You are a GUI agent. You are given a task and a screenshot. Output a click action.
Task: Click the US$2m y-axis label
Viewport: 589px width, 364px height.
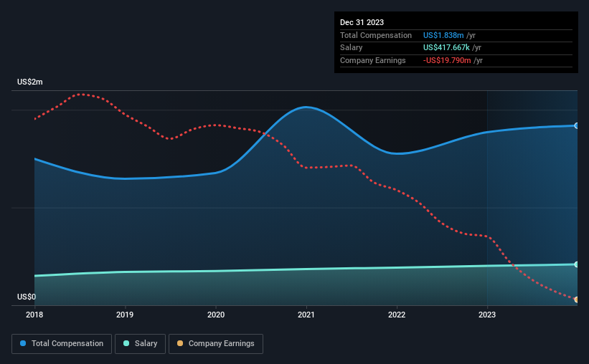point(30,82)
